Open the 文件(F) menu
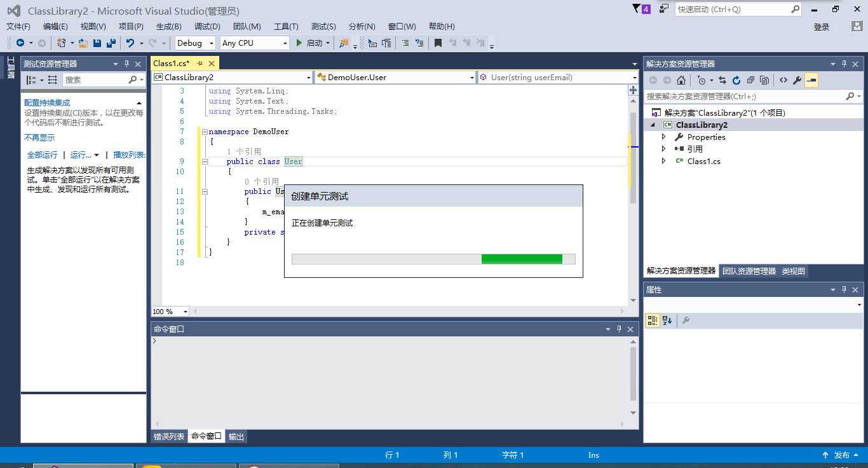 tap(18, 26)
